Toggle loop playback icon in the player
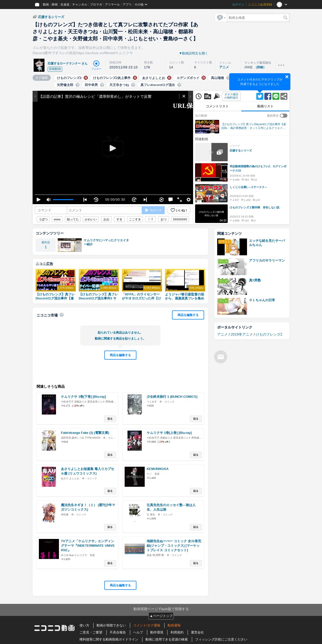The width and height of the screenshot is (322, 644). coord(162,200)
